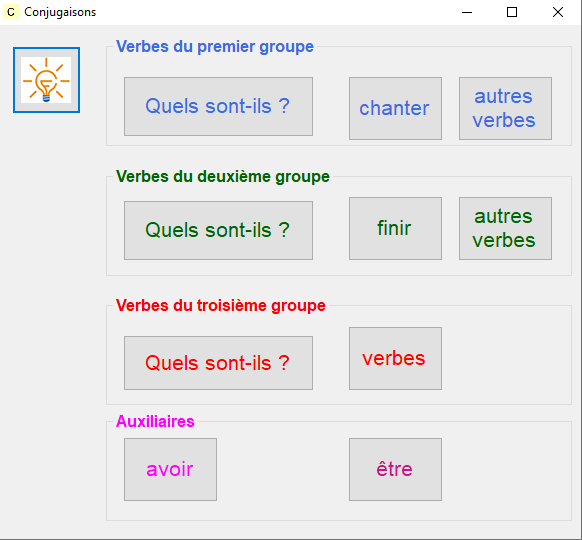Viewport: 582px width, 540px height.
Task: Open red "Quels sont-ils ?" for third group
Action: point(218,363)
